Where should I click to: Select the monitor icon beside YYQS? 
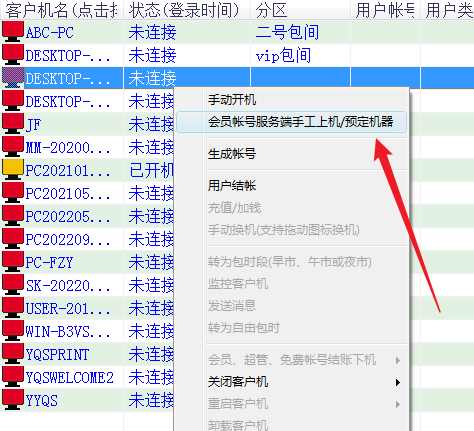(x=13, y=400)
